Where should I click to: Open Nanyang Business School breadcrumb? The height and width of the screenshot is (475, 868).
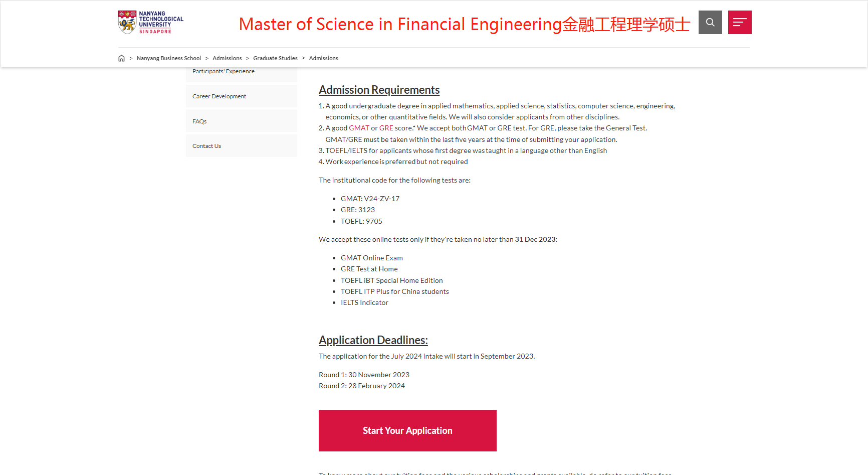pyautogui.click(x=169, y=58)
